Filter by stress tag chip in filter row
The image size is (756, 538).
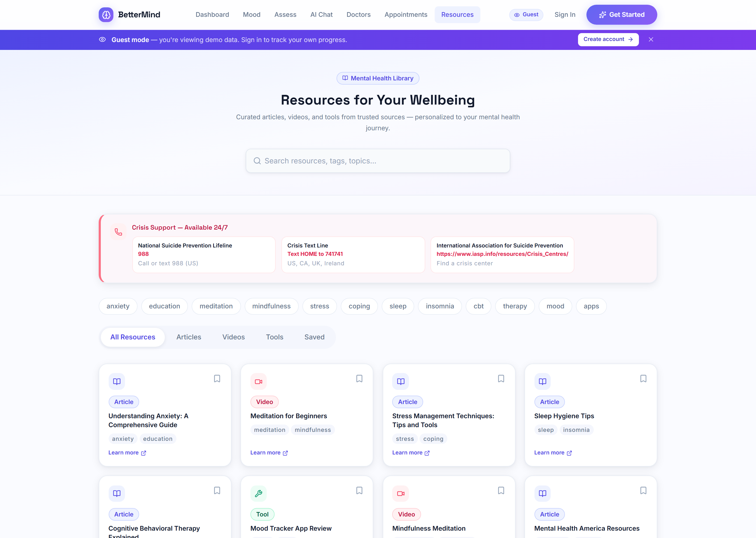pyautogui.click(x=319, y=306)
